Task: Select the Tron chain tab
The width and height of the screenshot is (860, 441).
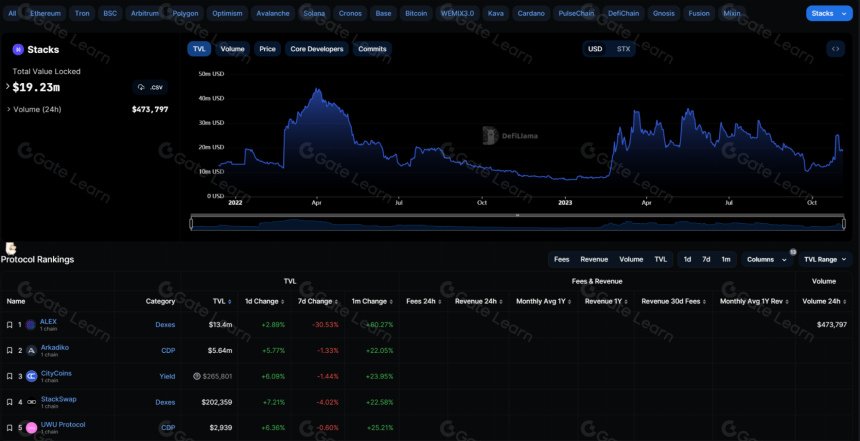Action: click(82, 13)
